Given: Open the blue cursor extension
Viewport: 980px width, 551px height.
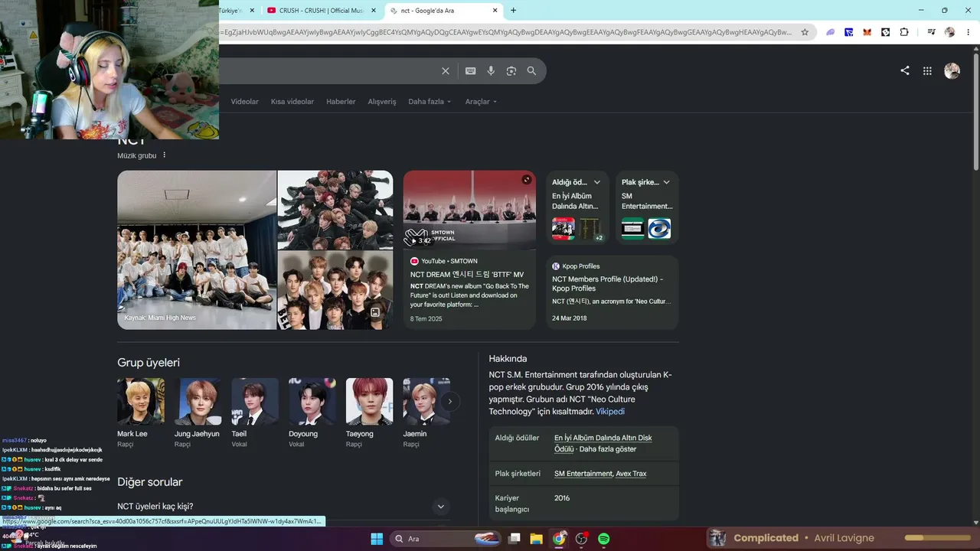Looking at the screenshot, I should 849,32.
